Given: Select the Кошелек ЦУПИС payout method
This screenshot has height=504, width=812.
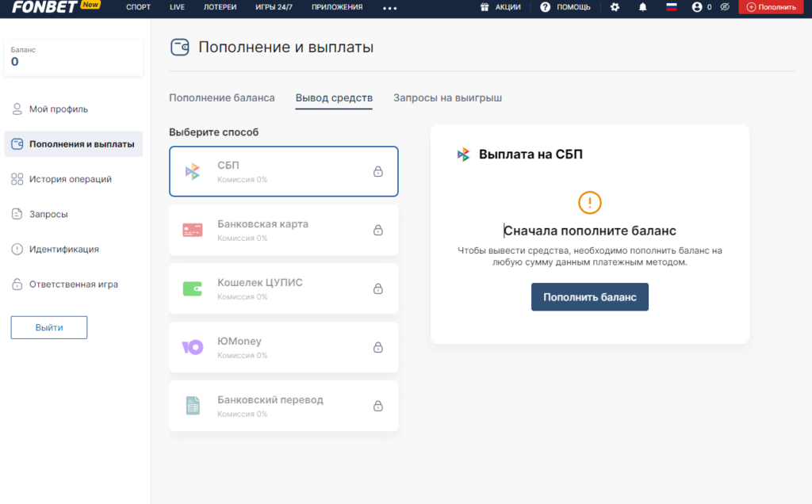Looking at the screenshot, I should [x=284, y=288].
